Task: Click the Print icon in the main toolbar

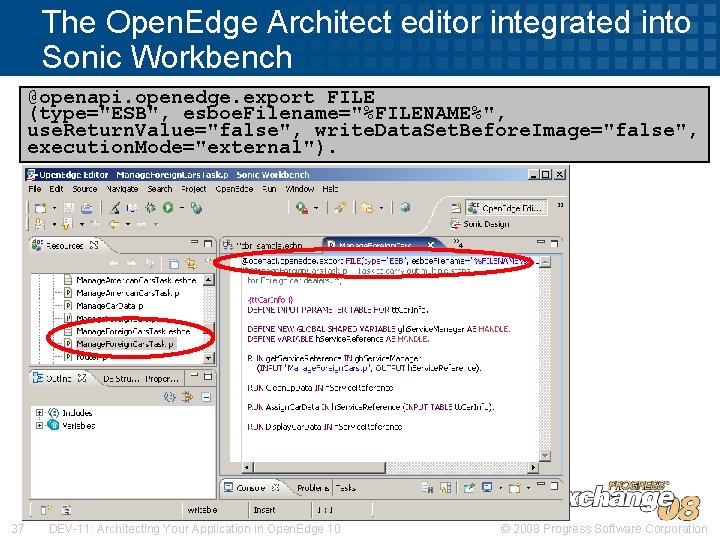Action: point(86,208)
